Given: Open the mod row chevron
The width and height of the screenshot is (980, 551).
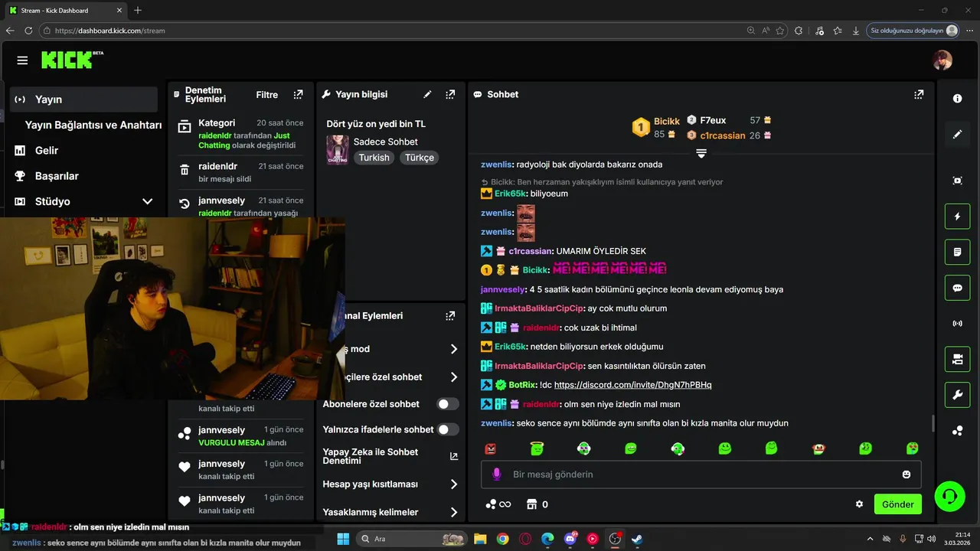Looking at the screenshot, I should [x=453, y=349].
